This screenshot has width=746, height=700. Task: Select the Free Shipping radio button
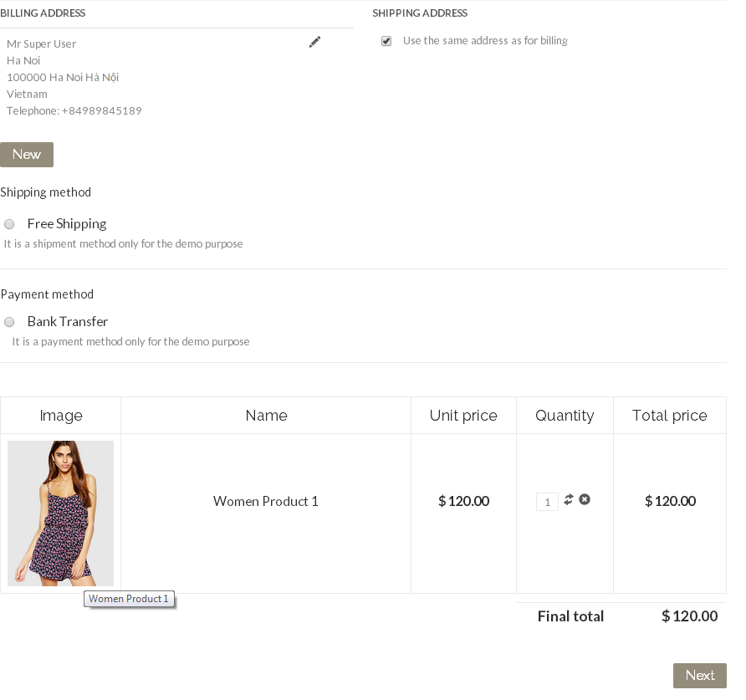coord(9,224)
